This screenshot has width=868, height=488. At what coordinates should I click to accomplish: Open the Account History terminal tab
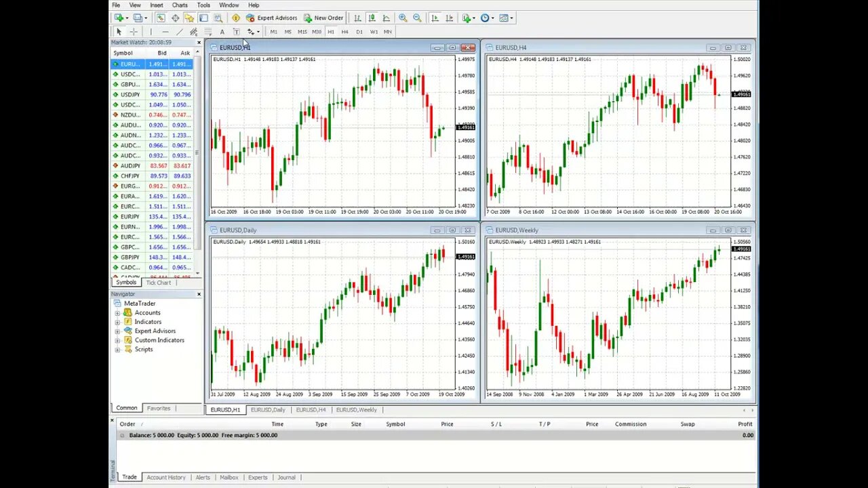click(x=166, y=477)
